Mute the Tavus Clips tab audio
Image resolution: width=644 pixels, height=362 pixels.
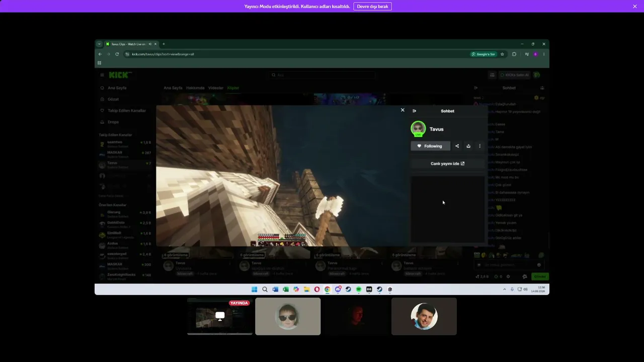tap(150, 44)
